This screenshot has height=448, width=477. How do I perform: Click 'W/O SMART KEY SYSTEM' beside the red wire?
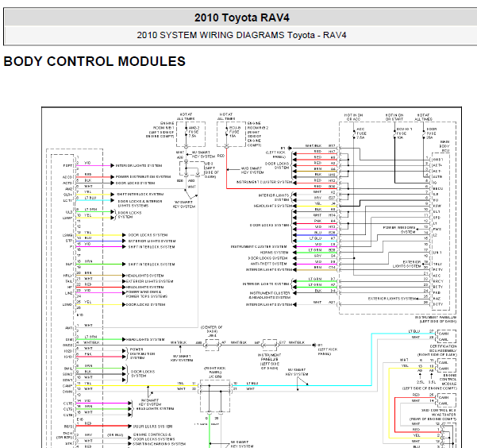click(x=252, y=170)
